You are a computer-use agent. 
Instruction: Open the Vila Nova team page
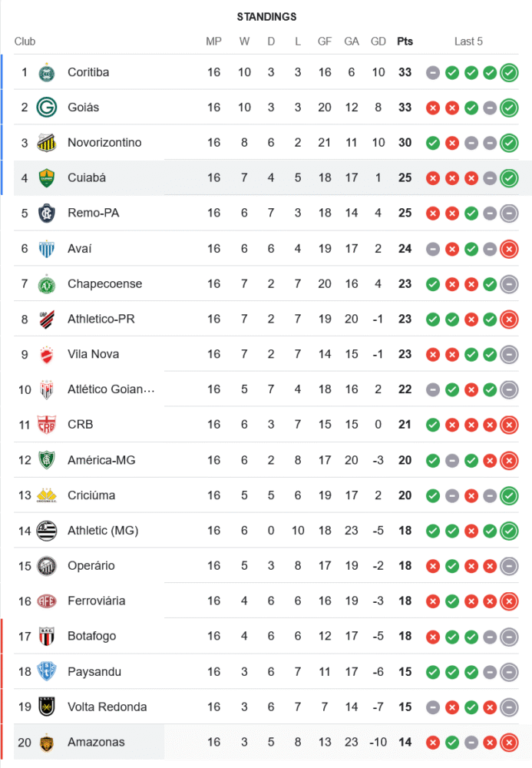[93, 354]
